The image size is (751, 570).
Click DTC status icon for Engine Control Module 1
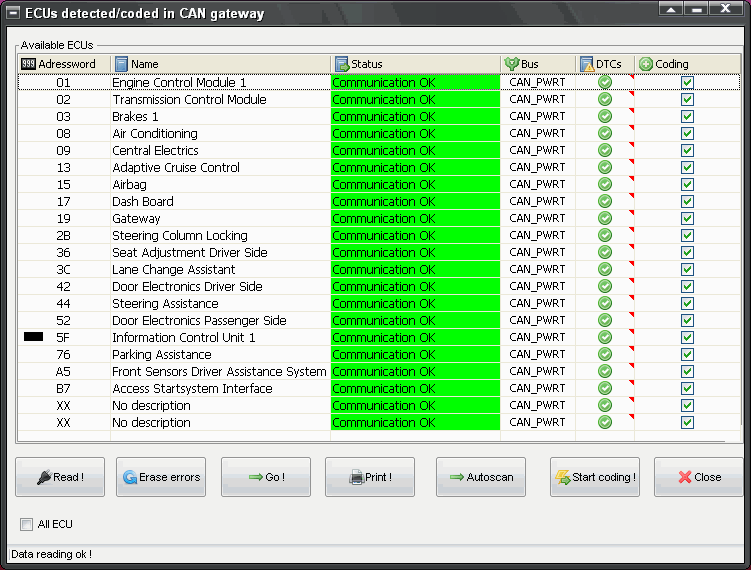click(605, 82)
